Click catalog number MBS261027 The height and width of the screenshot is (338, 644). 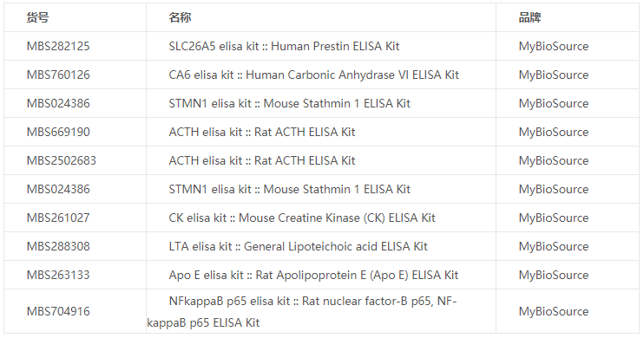(x=58, y=218)
